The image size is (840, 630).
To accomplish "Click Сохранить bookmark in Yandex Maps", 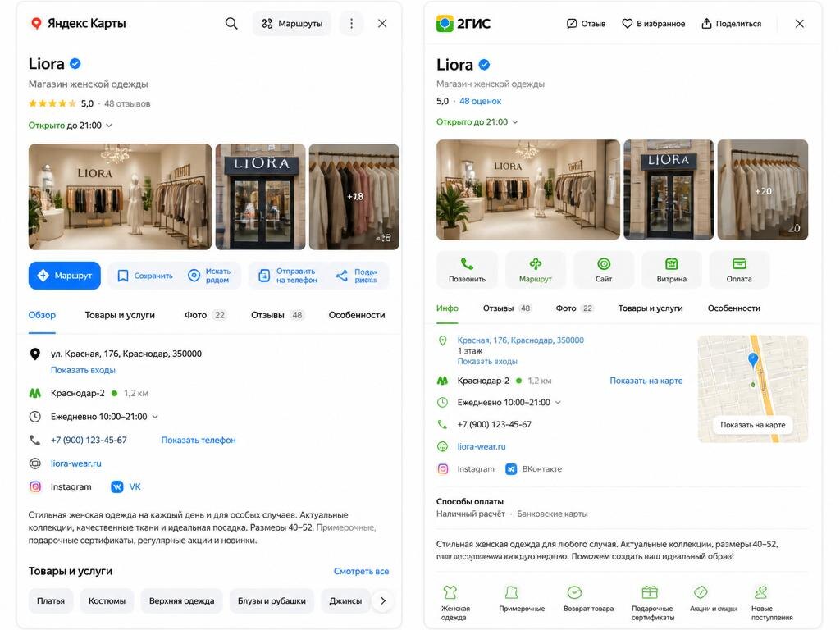I will tap(146, 276).
